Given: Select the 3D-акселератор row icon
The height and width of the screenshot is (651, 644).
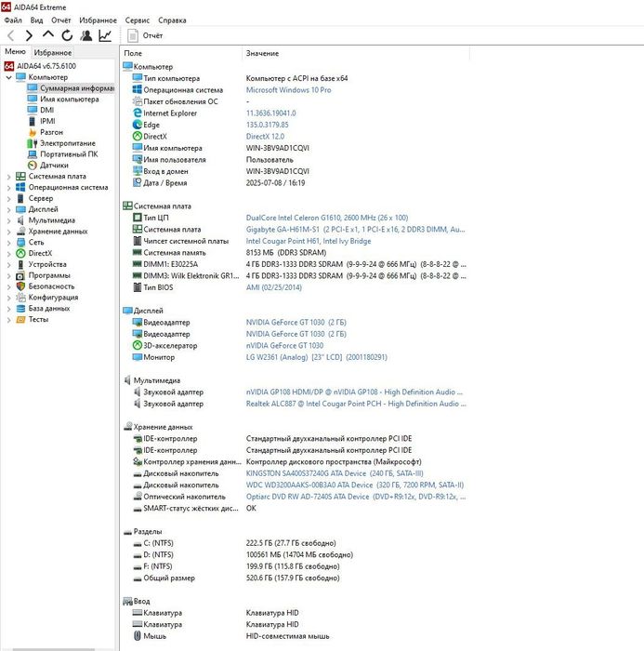Looking at the screenshot, I should click(138, 345).
